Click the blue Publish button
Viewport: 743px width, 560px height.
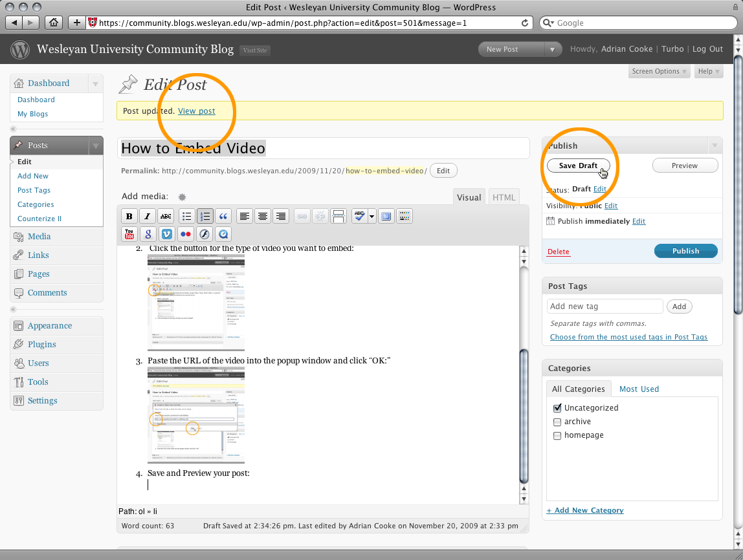[x=685, y=251]
